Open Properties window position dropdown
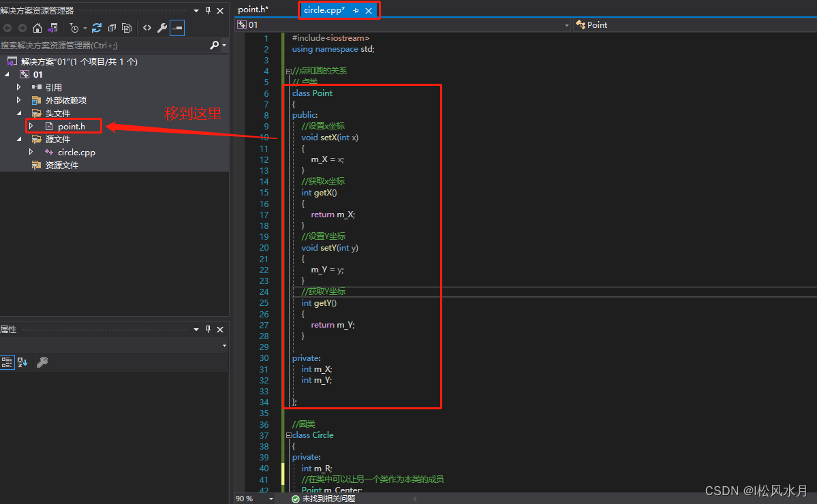 (196, 330)
